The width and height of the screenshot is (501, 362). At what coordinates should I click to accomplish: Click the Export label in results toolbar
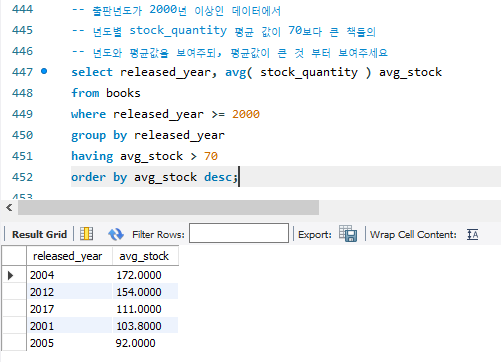coord(315,235)
